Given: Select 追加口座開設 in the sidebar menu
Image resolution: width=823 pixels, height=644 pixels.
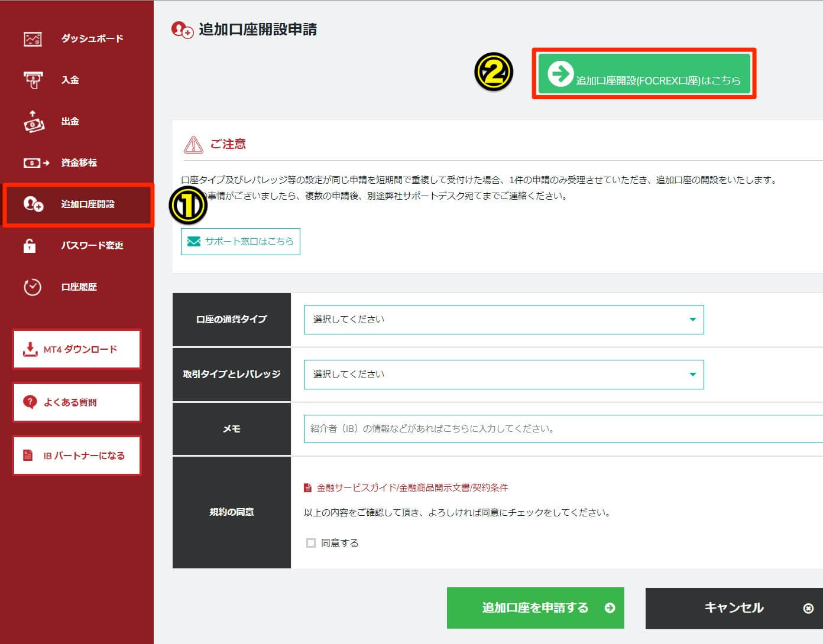Looking at the screenshot, I should coord(88,204).
